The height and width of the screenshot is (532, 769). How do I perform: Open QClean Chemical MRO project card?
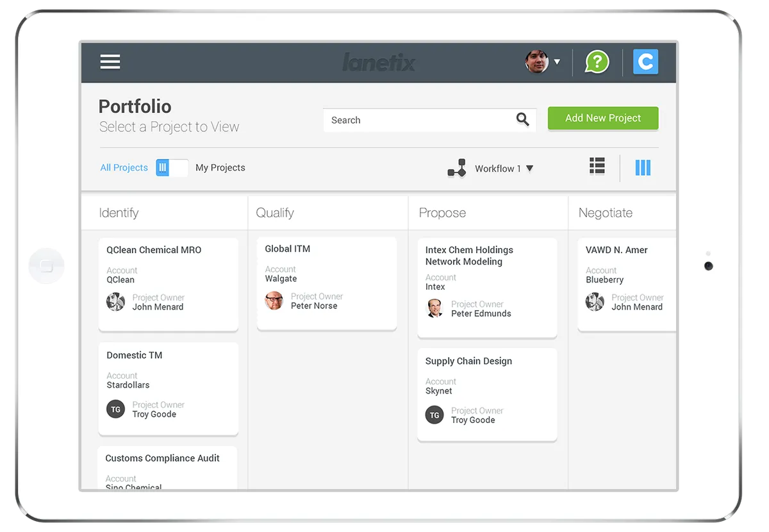coord(169,285)
